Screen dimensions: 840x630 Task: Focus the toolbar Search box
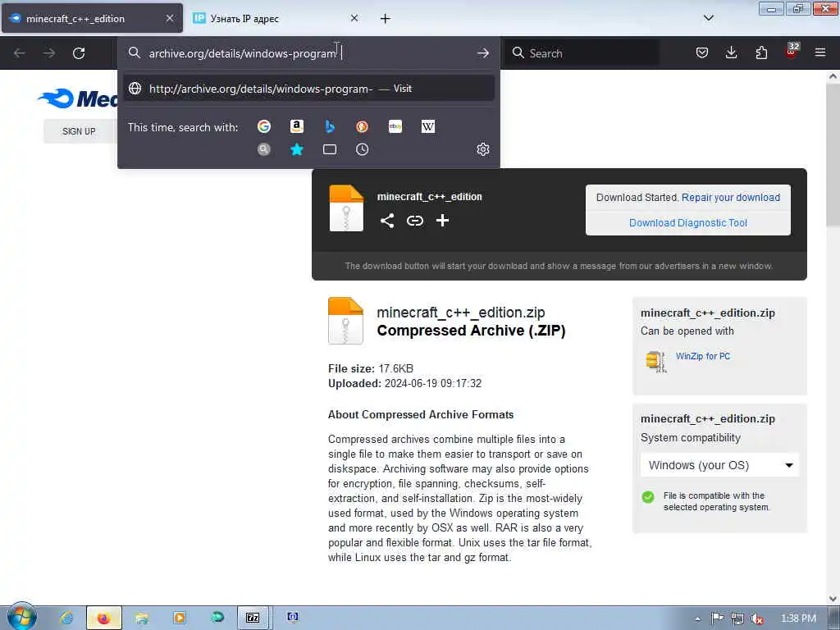(582, 53)
